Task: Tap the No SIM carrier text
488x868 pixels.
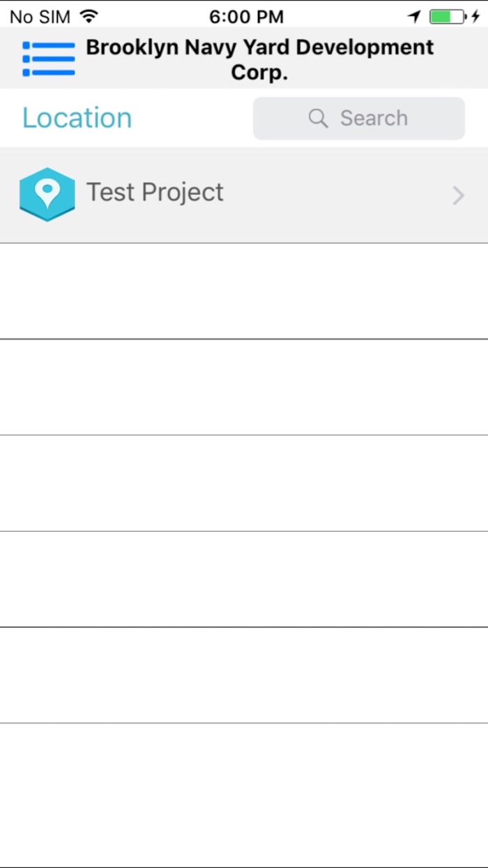Action: click(x=40, y=17)
